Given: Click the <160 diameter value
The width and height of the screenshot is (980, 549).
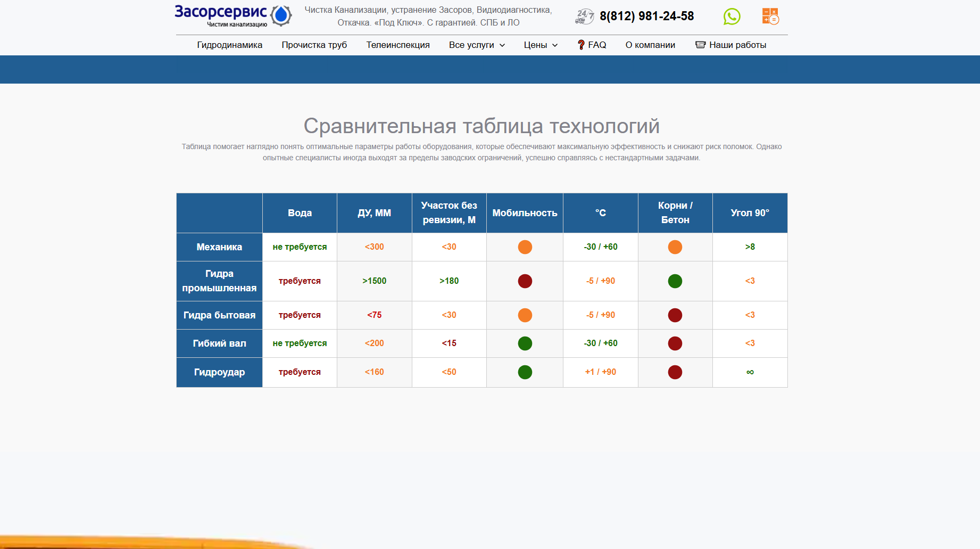Looking at the screenshot, I should click(374, 372).
